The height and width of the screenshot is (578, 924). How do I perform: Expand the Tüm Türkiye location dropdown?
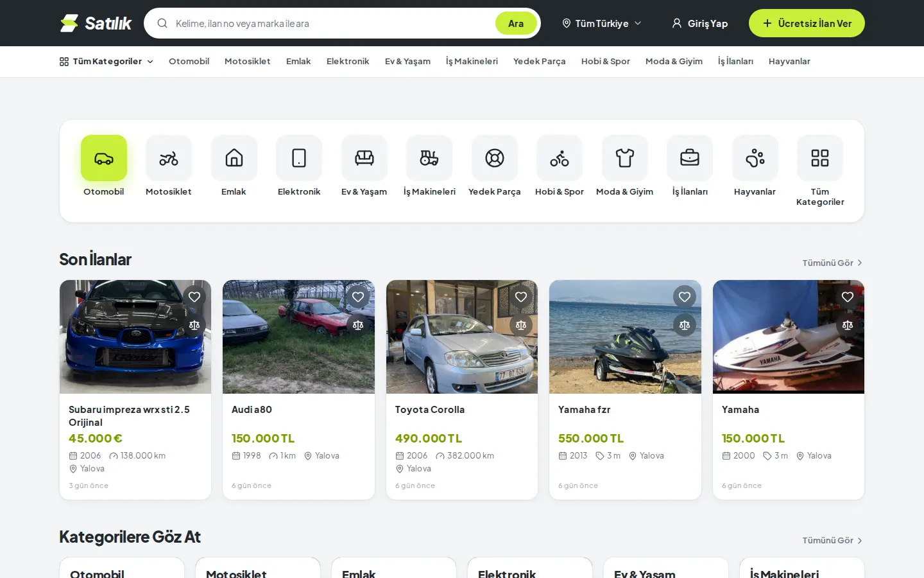click(x=602, y=23)
